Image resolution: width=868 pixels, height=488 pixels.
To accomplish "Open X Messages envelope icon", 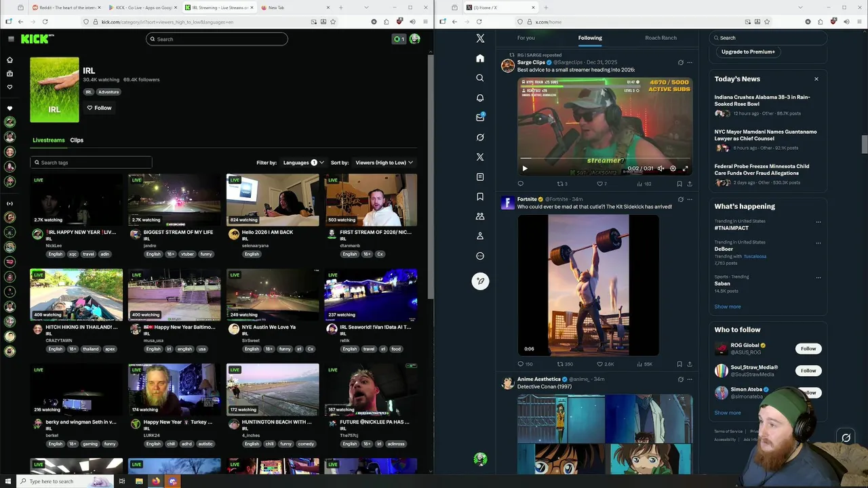I will [480, 117].
